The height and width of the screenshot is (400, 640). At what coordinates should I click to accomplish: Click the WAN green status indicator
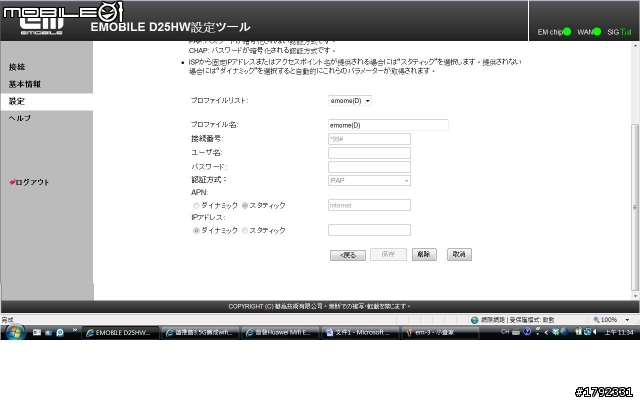[x=597, y=31]
